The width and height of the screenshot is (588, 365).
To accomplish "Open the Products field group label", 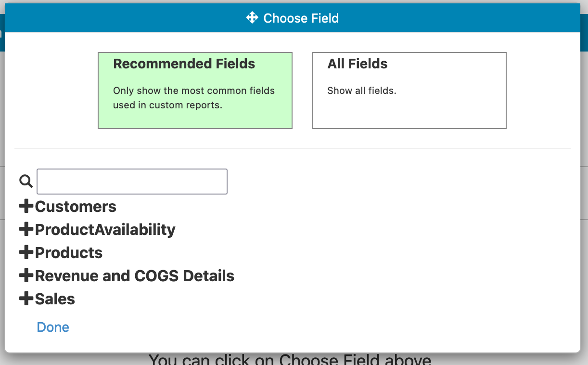I will [x=69, y=253].
